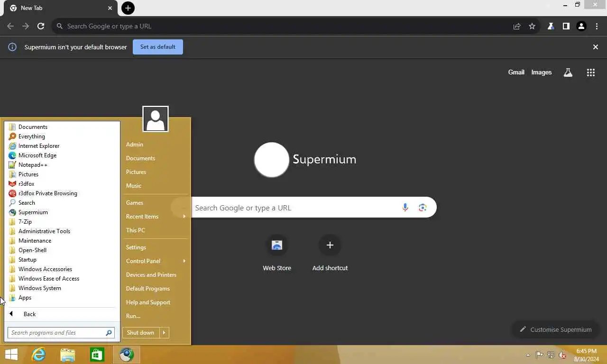
Task: Search by image with the Lens icon
Action: 423,208
